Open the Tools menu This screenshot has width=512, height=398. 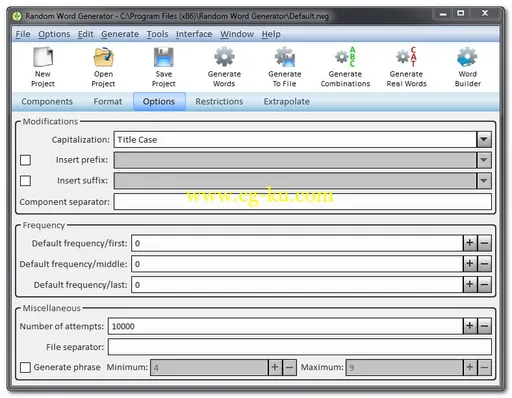pos(157,34)
